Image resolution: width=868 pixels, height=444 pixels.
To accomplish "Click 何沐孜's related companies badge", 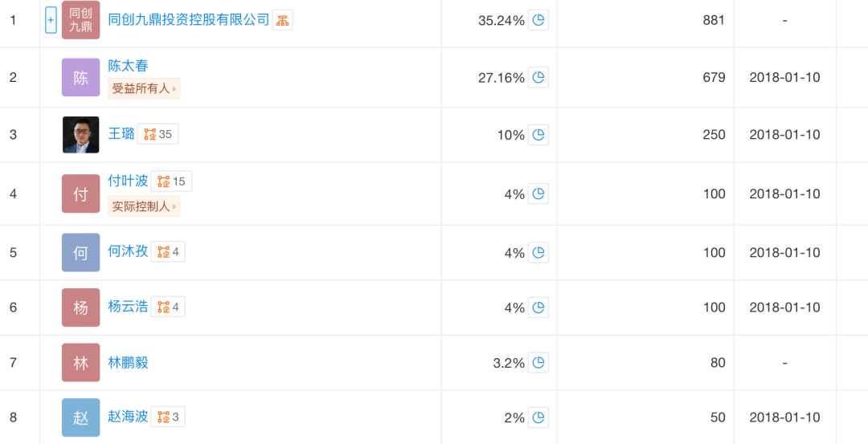I will [x=168, y=252].
